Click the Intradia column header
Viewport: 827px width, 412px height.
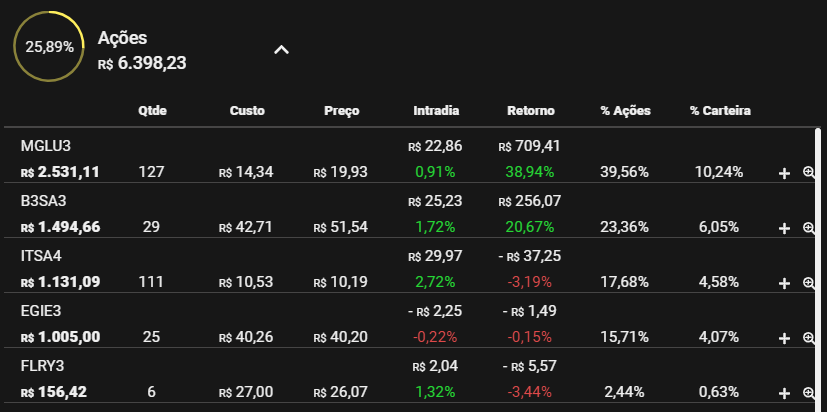436,111
